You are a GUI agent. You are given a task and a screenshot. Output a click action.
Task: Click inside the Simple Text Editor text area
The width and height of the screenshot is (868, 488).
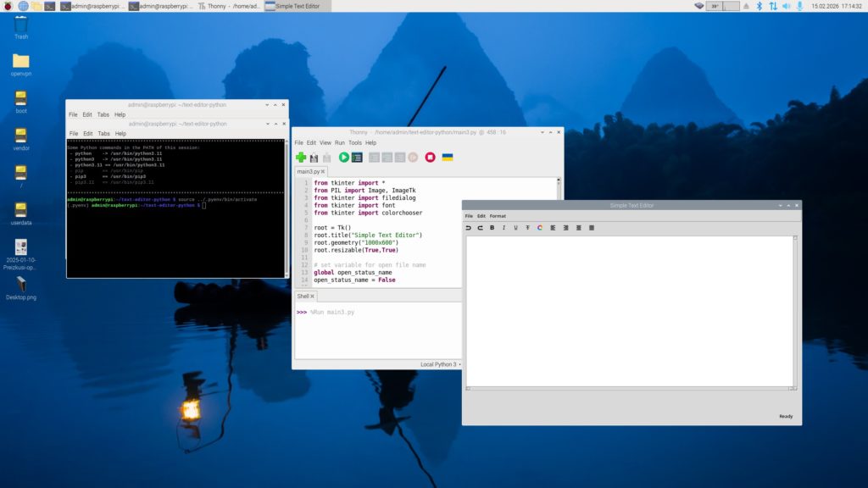coord(629,311)
